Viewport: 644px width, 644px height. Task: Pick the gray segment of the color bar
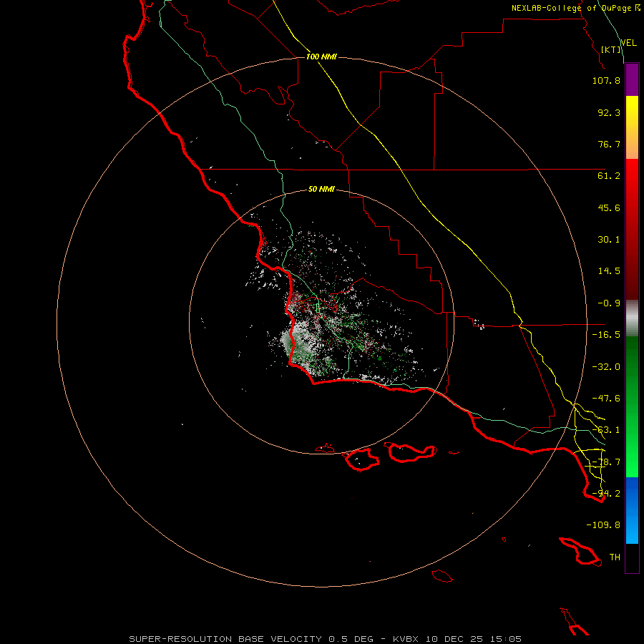632,318
